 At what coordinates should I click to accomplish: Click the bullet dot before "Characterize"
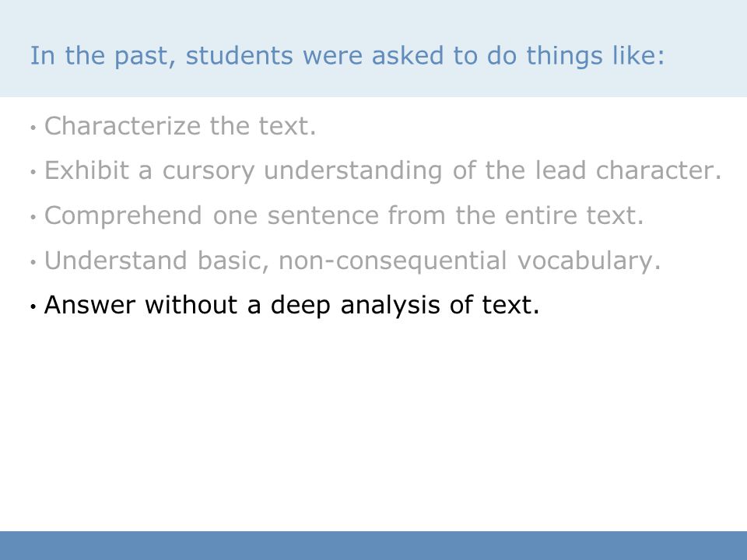tap(33, 128)
